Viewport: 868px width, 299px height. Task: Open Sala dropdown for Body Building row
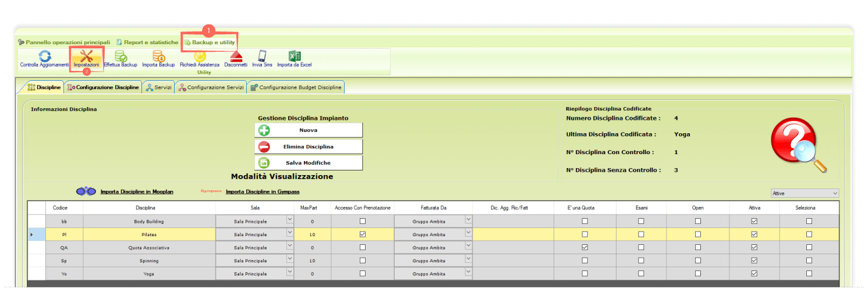click(x=289, y=219)
